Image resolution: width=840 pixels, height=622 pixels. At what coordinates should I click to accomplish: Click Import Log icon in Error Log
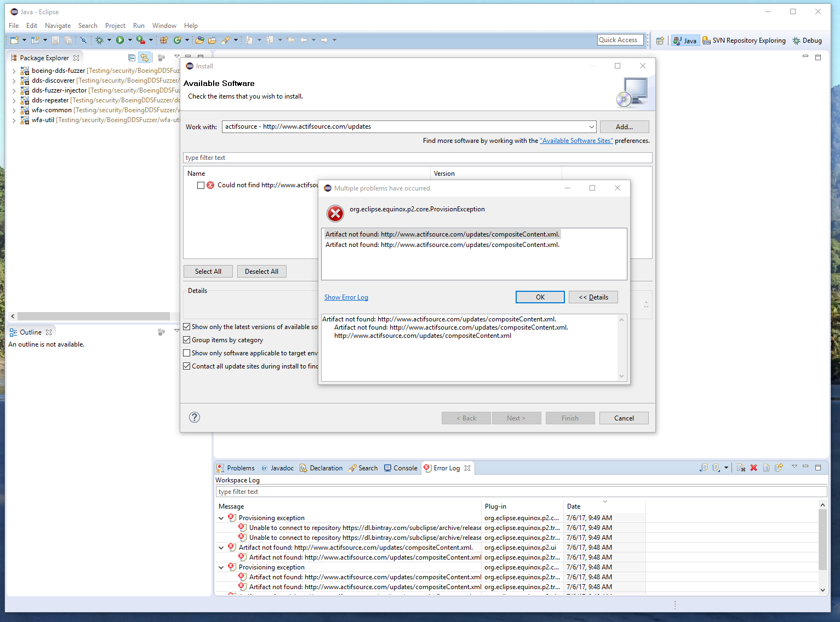[x=716, y=468]
